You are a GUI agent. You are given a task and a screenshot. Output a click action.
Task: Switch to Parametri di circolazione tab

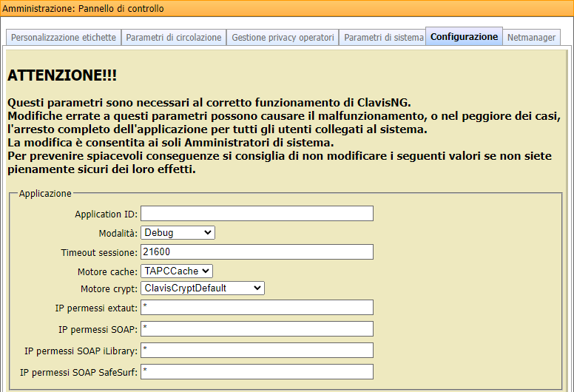[174, 37]
